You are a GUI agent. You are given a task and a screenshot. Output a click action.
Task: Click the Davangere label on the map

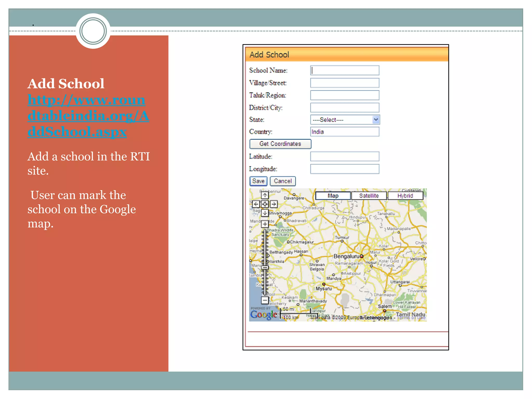click(x=294, y=198)
